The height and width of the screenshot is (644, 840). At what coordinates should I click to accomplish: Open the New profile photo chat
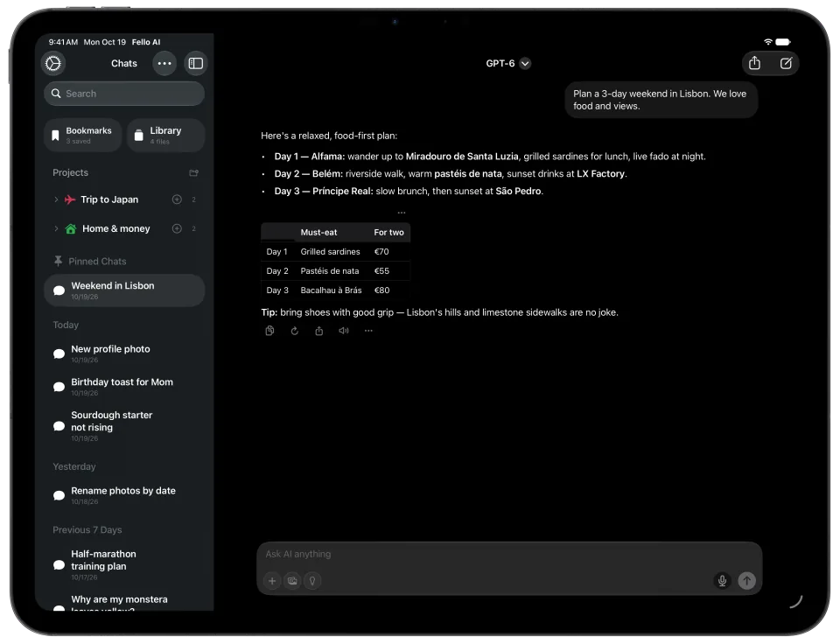coord(124,353)
